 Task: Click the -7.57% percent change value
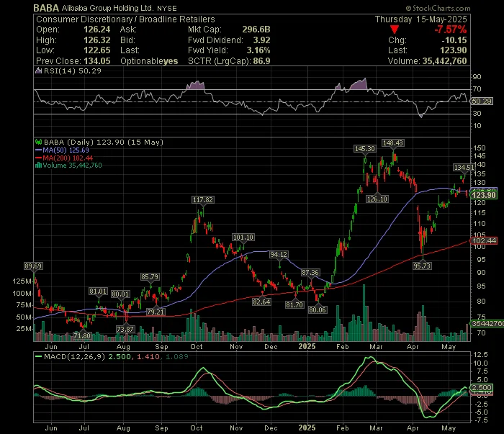[x=450, y=30]
